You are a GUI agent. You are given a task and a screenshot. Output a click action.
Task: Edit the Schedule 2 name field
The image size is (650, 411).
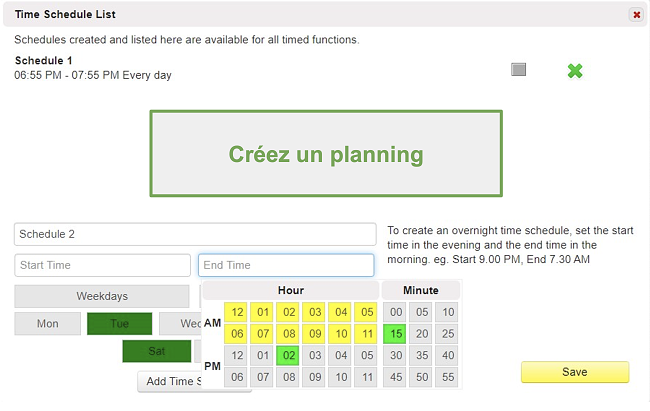click(195, 234)
